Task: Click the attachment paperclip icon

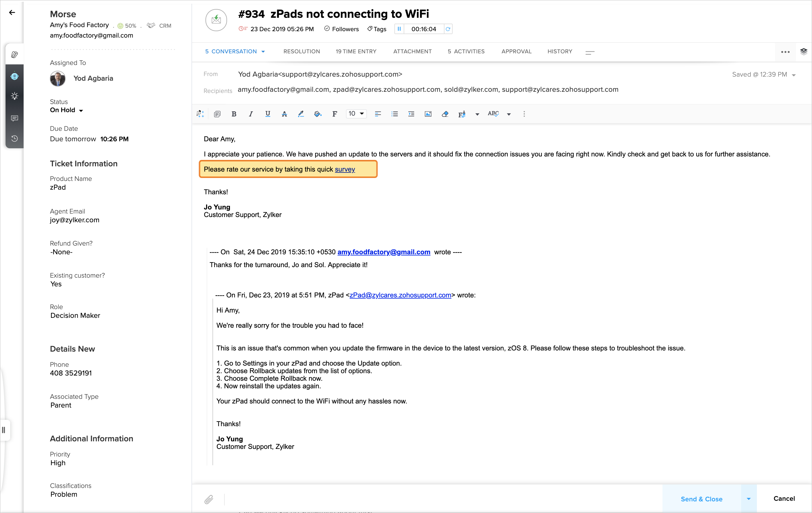Action: tap(209, 499)
